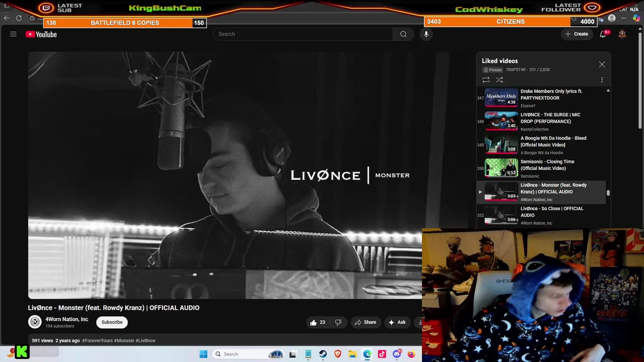
Task: Play Drake Members Only lyrics playlist item
Action: (541, 98)
